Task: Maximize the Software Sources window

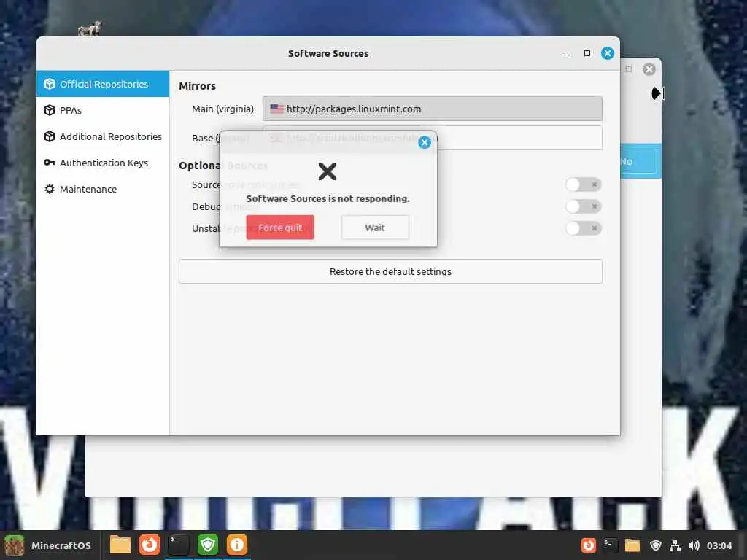Action: (x=587, y=53)
